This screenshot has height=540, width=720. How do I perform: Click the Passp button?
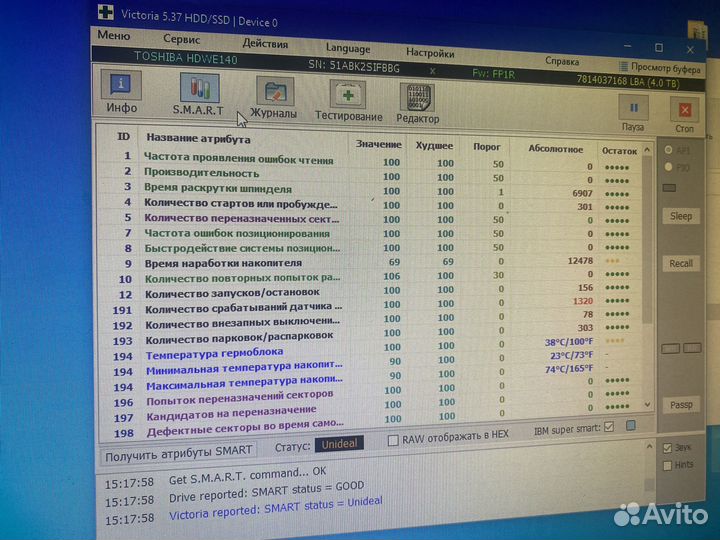tap(681, 405)
